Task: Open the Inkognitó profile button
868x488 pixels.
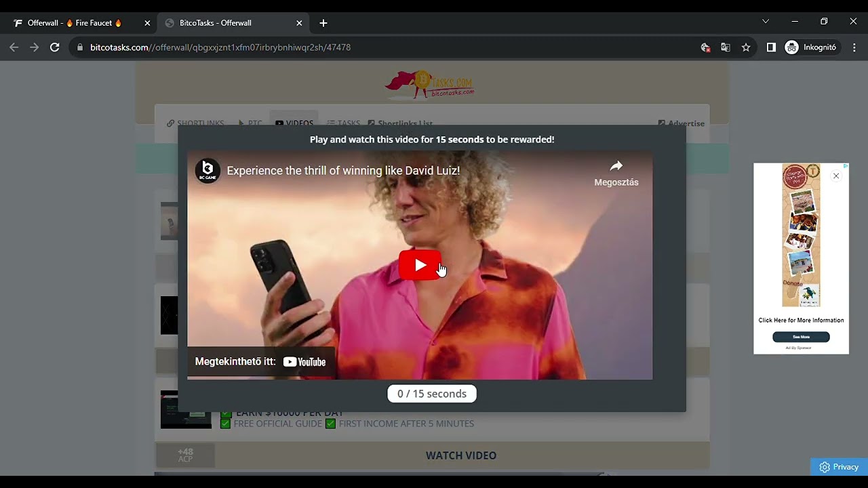Action: tap(811, 47)
